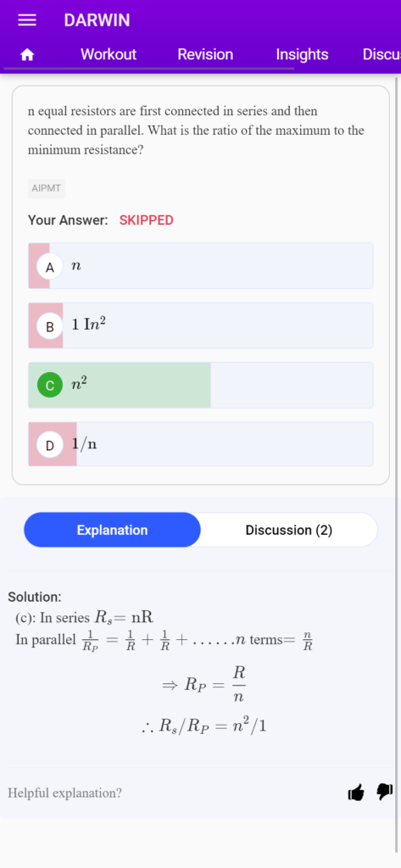Click the thumbs down icon
This screenshot has height=868, width=401.
pyautogui.click(x=384, y=793)
